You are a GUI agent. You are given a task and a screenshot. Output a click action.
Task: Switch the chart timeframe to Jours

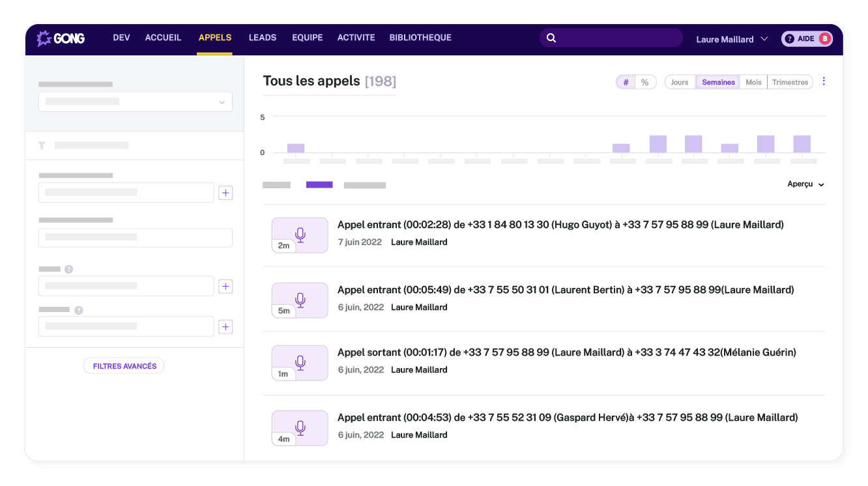(x=680, y=81)
